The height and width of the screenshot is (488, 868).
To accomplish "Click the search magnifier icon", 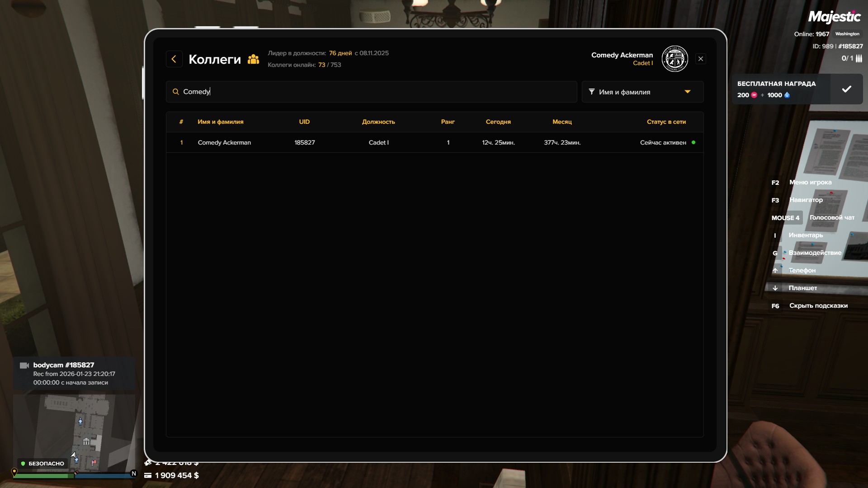I will (x=176, y=92).
